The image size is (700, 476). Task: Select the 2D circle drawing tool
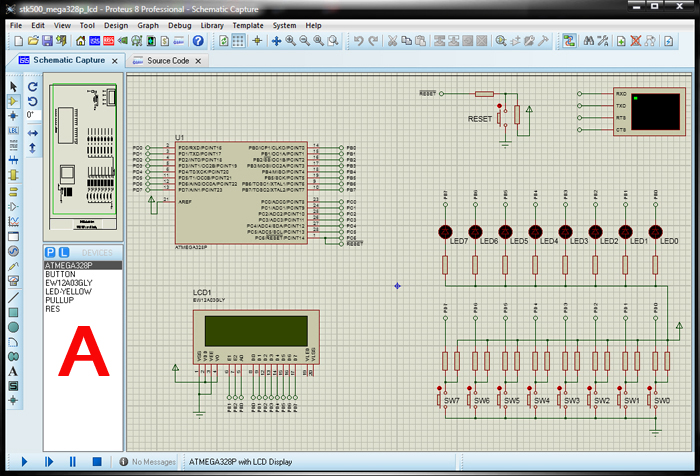(x=13, y=327)
